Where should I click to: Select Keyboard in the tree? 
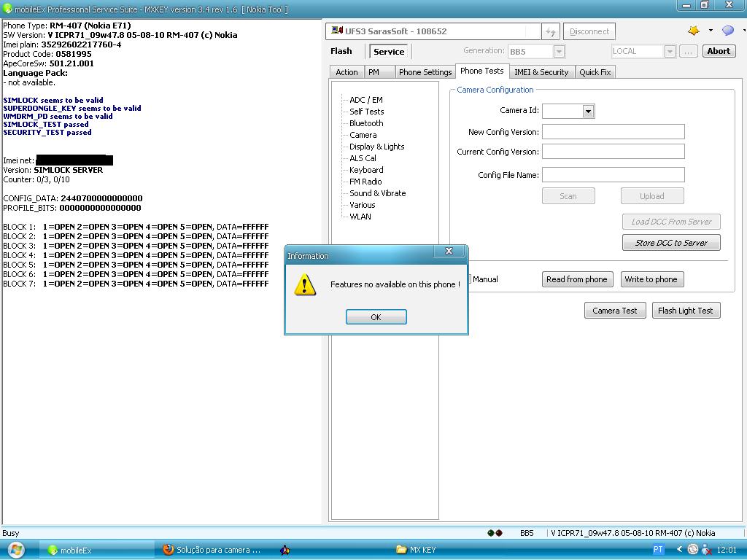[x=366, y=170]
